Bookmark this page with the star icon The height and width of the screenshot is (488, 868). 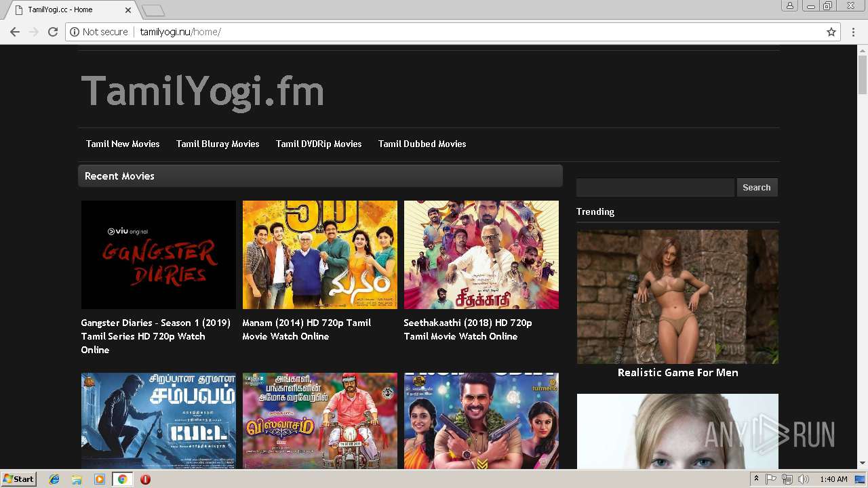[x=831, y=32]
